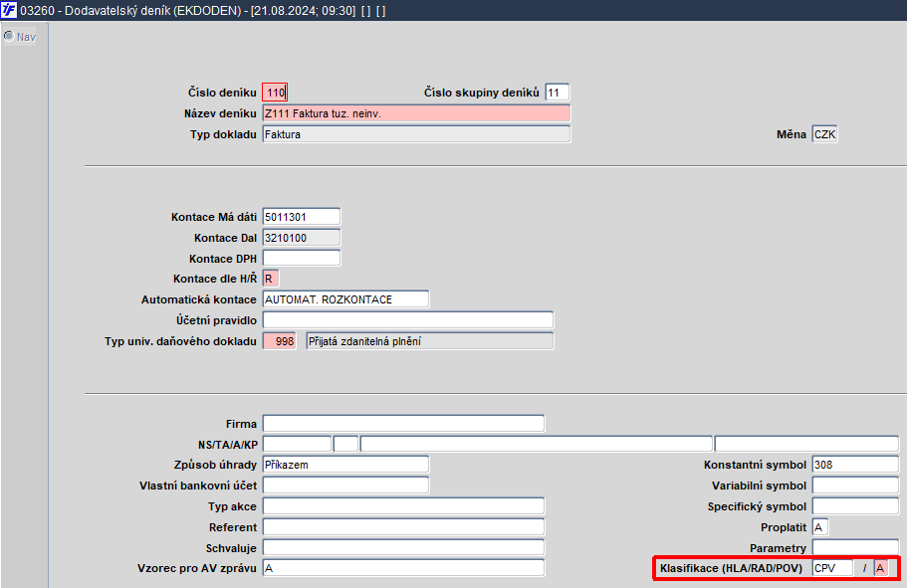Click the Typ dokladu field with Faktura
The image size is (907, 588).
(416, 134)
